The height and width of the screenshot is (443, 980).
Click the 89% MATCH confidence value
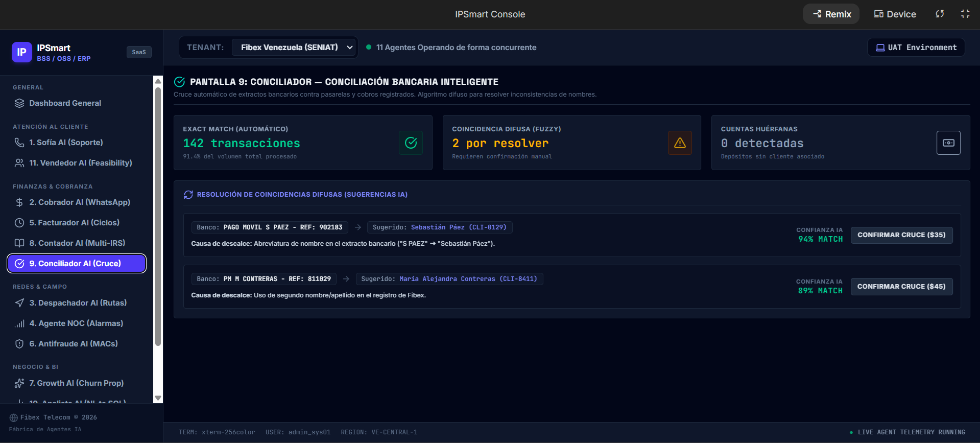821,291
